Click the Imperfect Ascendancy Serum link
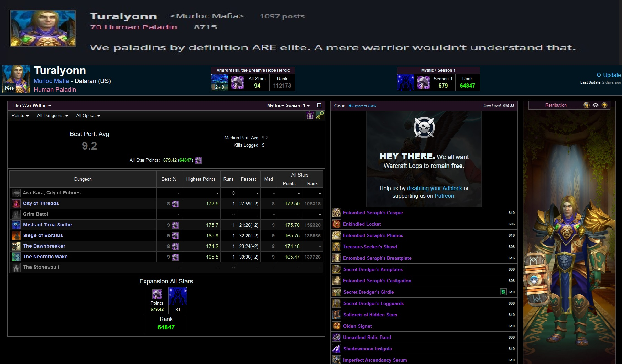 [x=375, y=360]
